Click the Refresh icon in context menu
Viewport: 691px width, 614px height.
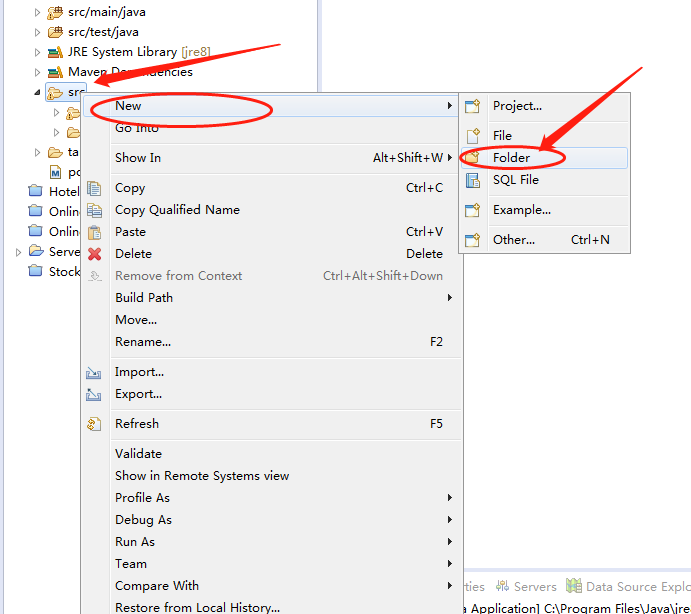click(x=95, y=424)
